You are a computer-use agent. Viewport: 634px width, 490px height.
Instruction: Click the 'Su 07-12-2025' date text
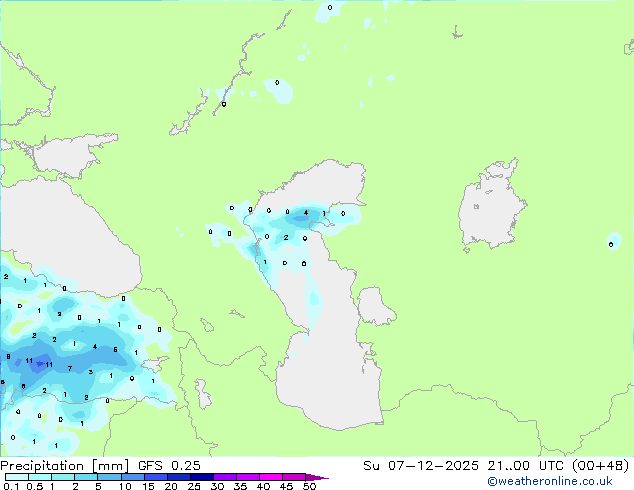click(x=421, y=466)
